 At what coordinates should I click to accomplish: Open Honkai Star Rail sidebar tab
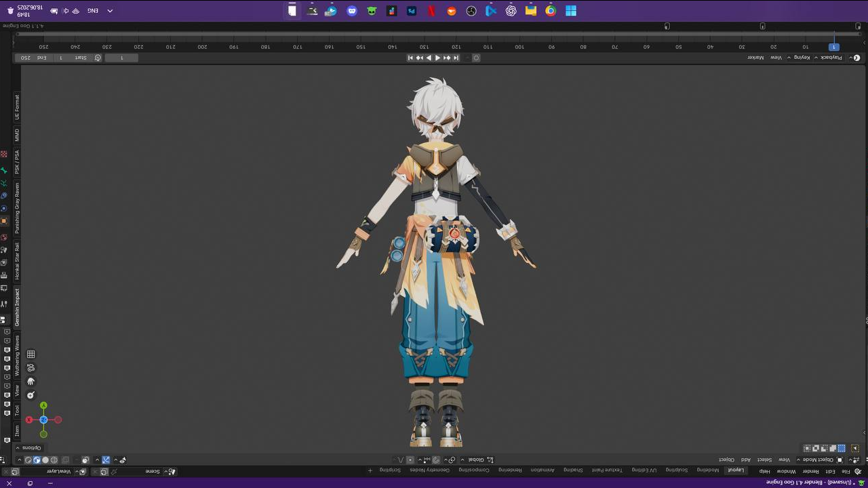click(x=17, y=260)
